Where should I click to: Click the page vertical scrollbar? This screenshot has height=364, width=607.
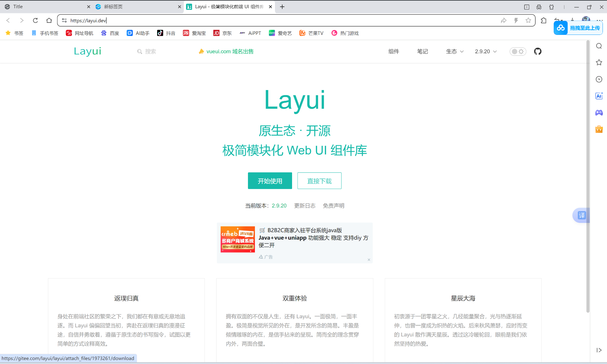pos(588,176)
